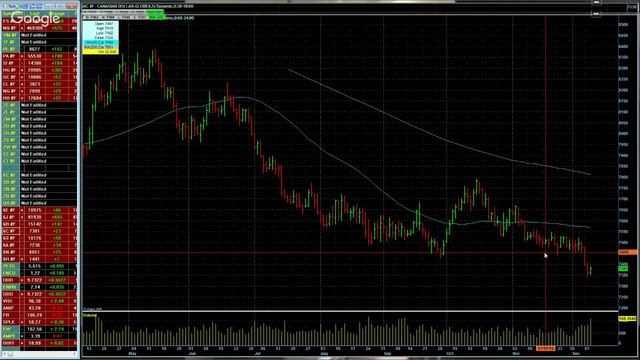
Task: Click the lower pin button above the chart
Action: tap(596, 13)
